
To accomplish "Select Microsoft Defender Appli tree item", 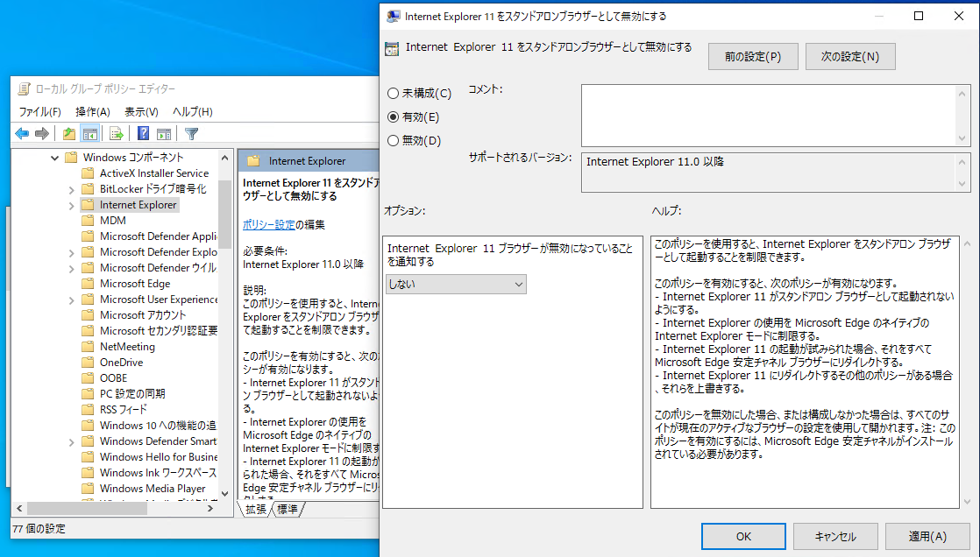I will pyautogui.click(x=158, y=236).
